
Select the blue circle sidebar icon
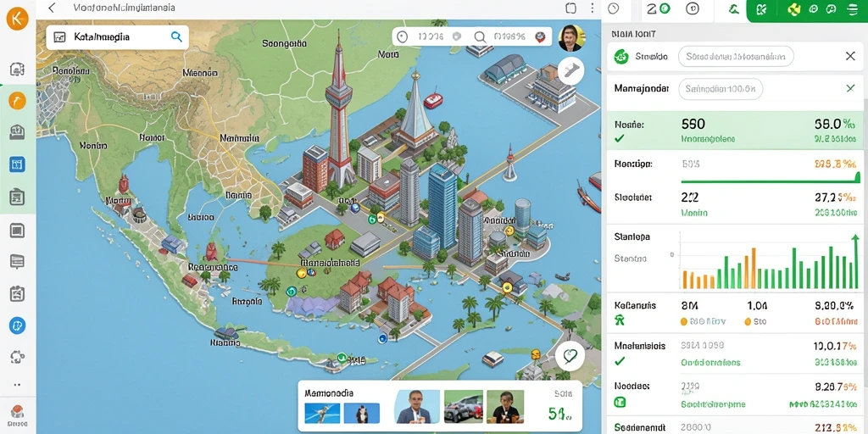[x=17, y=325]
